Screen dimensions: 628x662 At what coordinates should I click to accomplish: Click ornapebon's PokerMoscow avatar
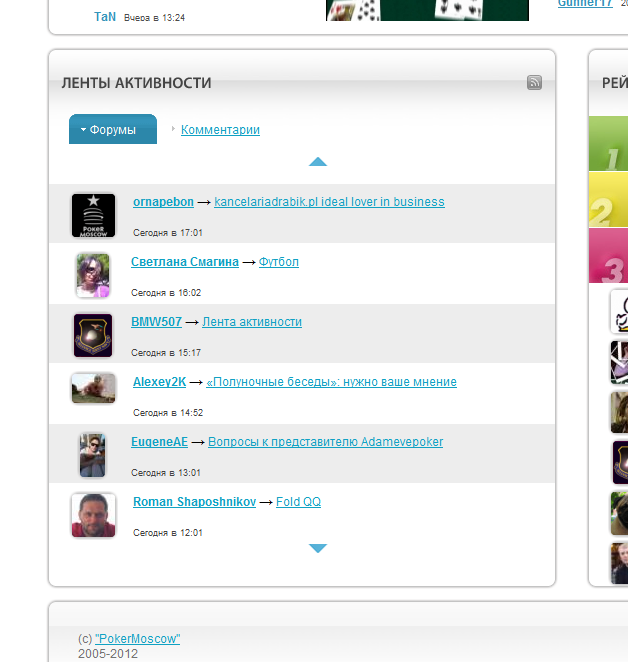[93, 215]
